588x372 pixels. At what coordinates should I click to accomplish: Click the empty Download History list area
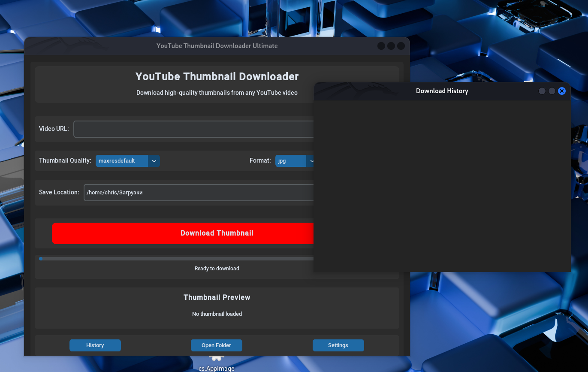442,185
